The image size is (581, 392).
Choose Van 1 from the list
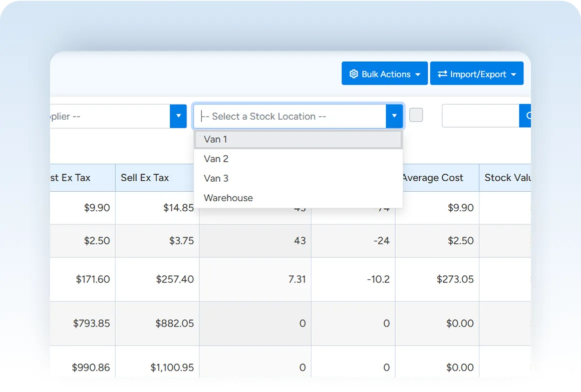[298, 139]
